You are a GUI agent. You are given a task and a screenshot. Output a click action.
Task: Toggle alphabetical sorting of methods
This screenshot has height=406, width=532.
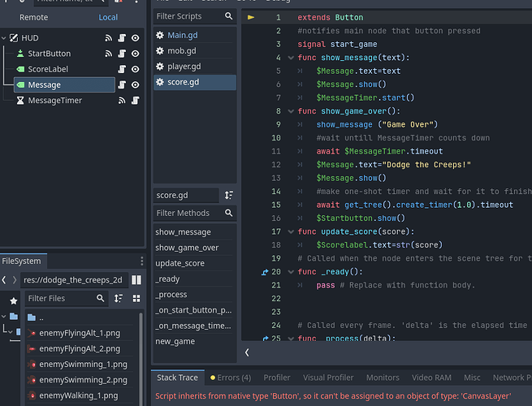(x=229, y=196)
